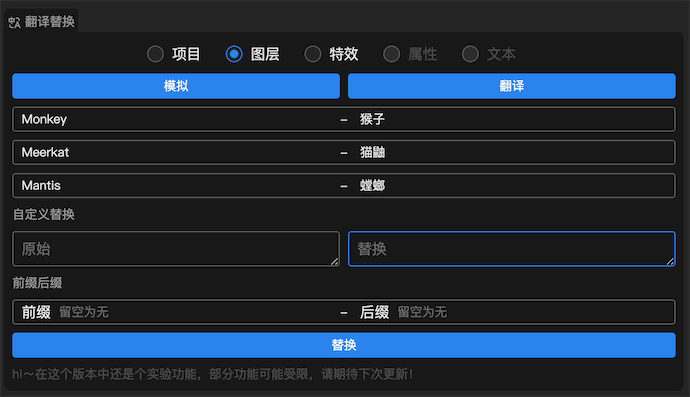Click the 模拟 button

coord(176,86)
